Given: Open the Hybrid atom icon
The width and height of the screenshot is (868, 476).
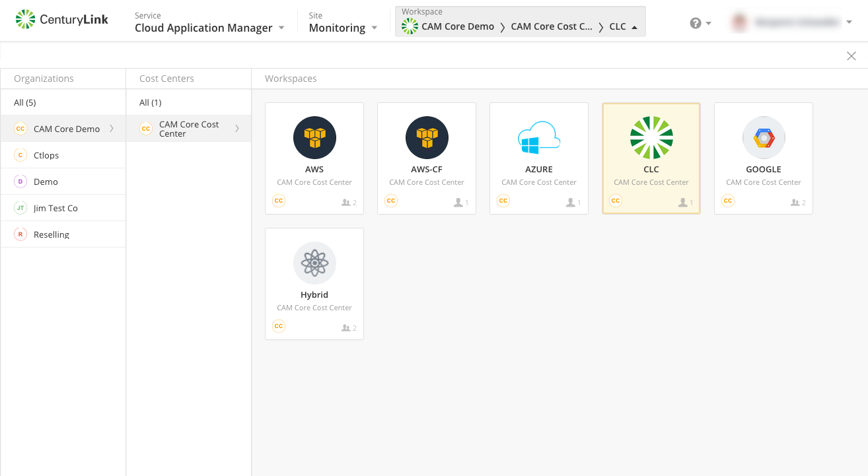Looking at the screenshot, I should [314, 263].
